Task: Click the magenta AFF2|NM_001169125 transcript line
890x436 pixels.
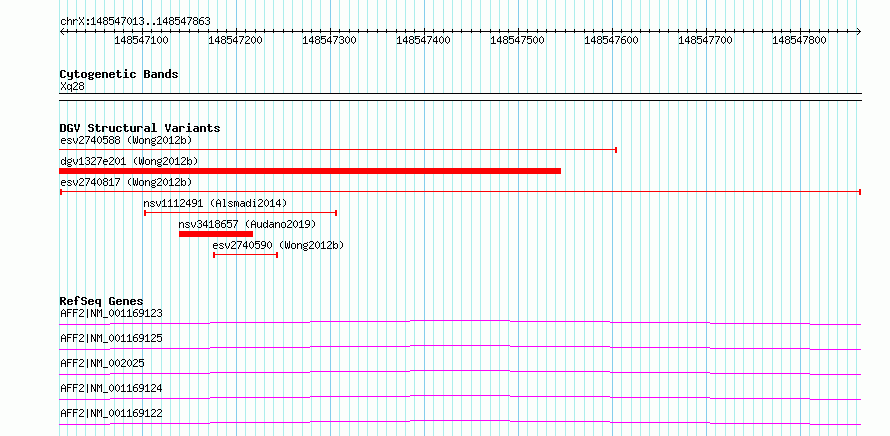Action: [460, 347]
